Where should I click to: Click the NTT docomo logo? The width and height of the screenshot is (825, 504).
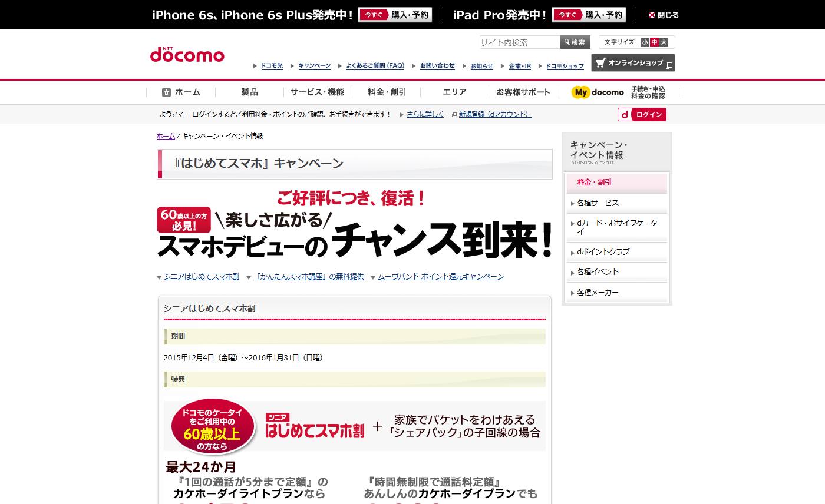pos(187,54)
